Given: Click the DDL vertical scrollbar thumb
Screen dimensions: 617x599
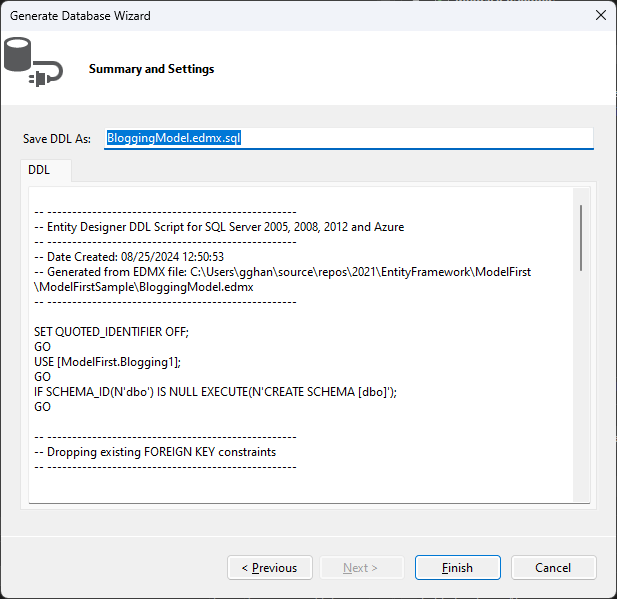Looking at the screenshot, I should (x=579, y=237).
